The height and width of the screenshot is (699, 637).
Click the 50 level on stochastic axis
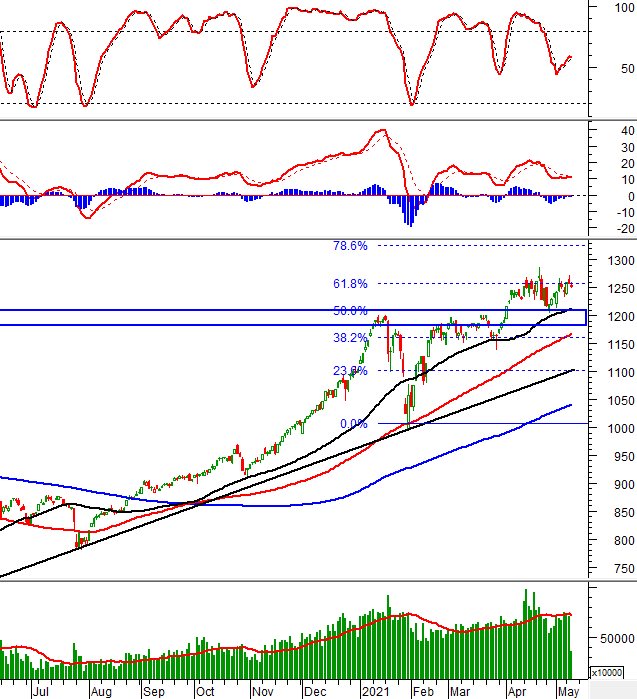tap(627, 69)
